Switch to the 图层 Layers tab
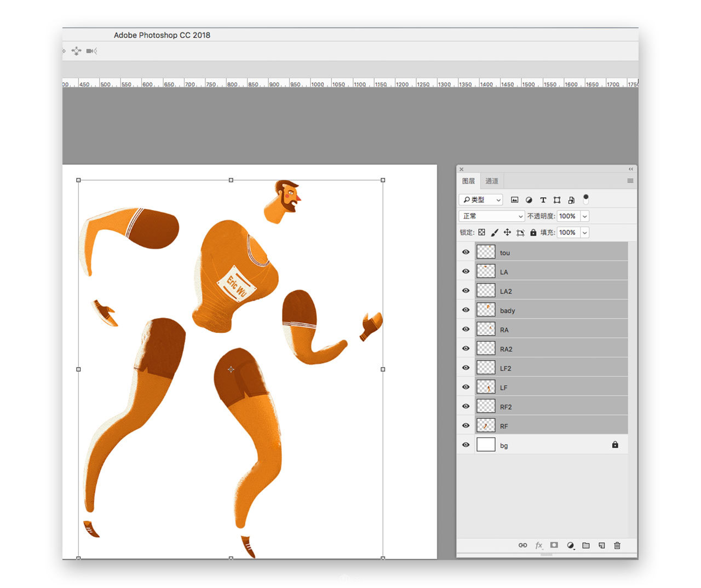 click(x=469, y=181)
